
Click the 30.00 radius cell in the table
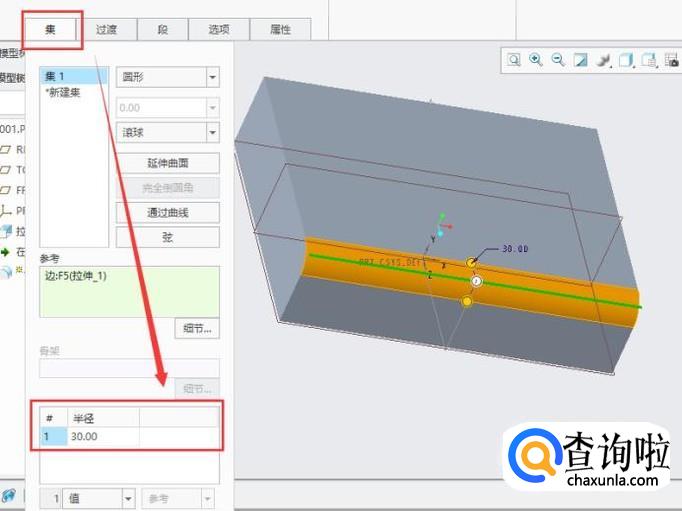[103, 436]
